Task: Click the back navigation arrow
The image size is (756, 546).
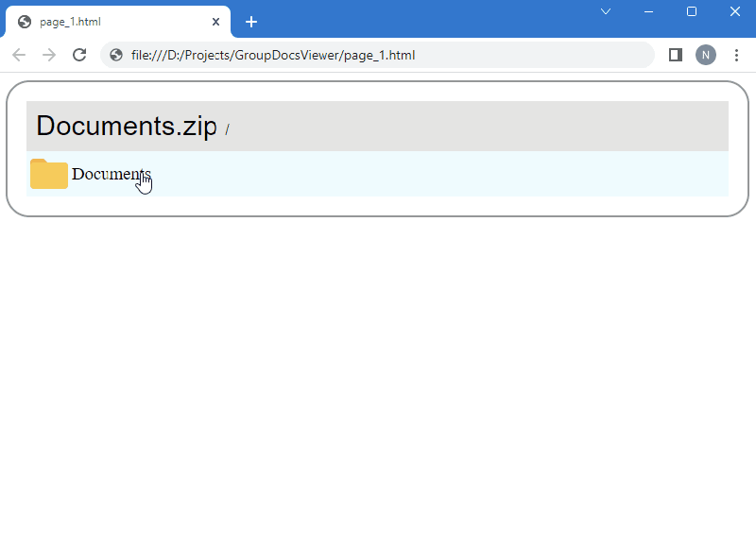Action: point(19,55)
